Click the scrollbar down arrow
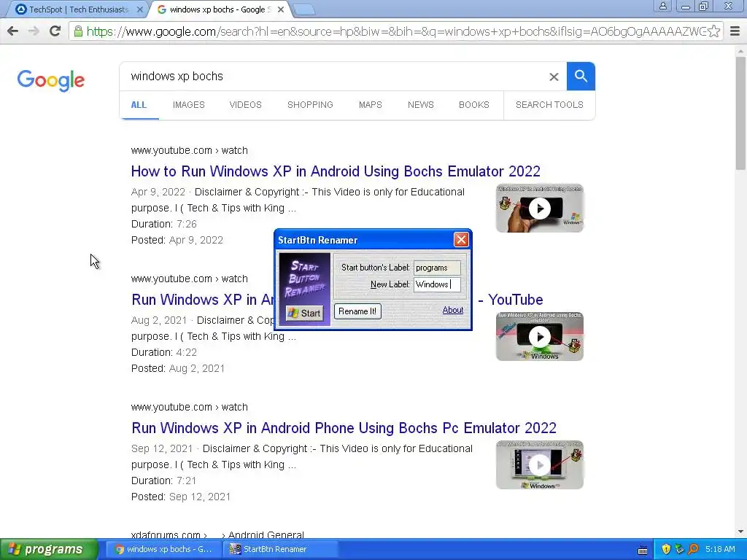This screenshot has height=560, width=747. pos(741,532)
